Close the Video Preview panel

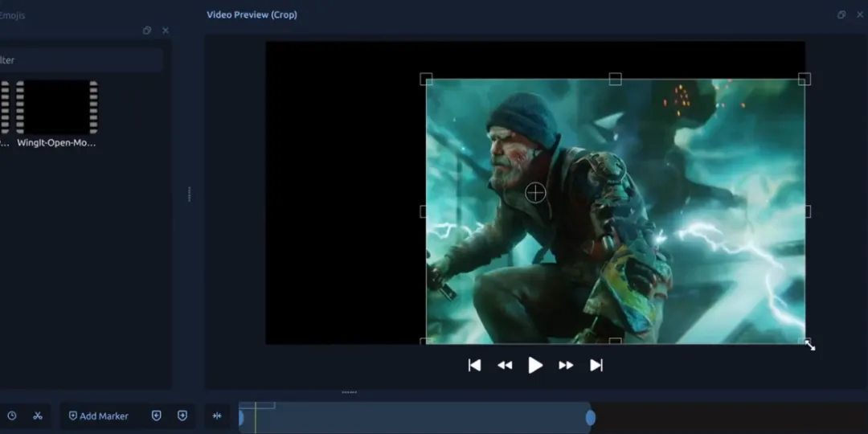(860, 15)
